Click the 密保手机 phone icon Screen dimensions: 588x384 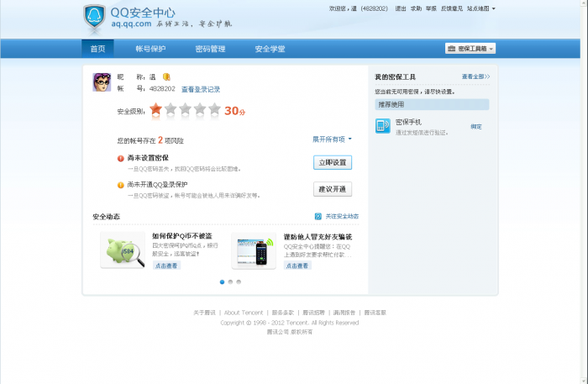coord(383,126)
